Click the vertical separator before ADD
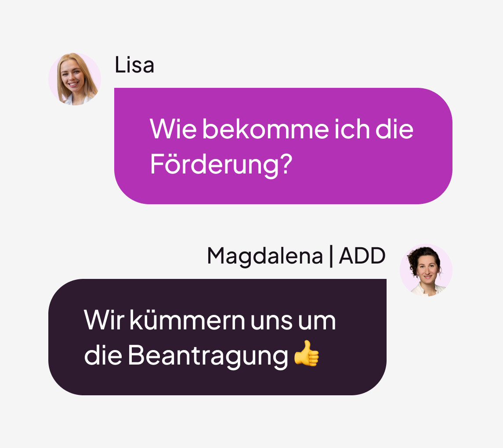 tap(331, 256)
